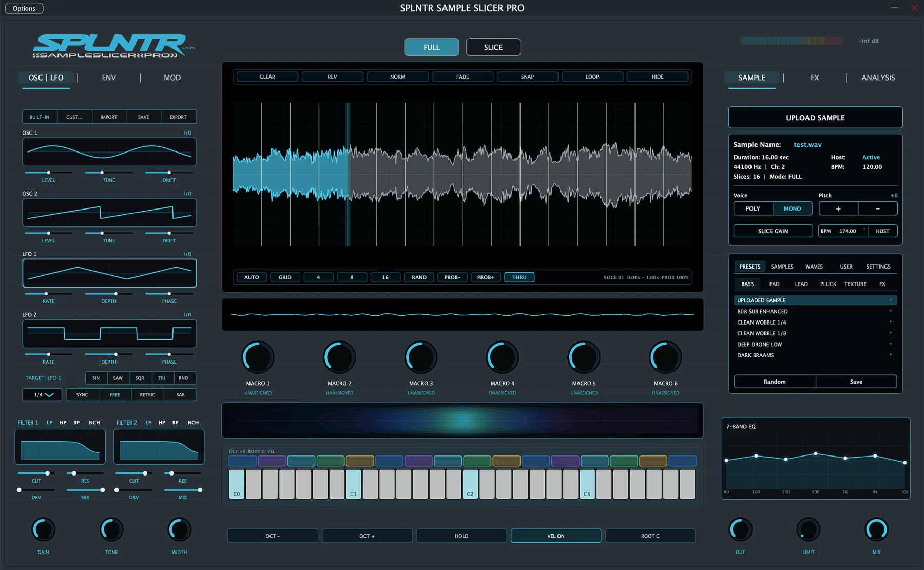Click the OUT knob
This screenshot has width=924, height=570.
click(740, 529)
